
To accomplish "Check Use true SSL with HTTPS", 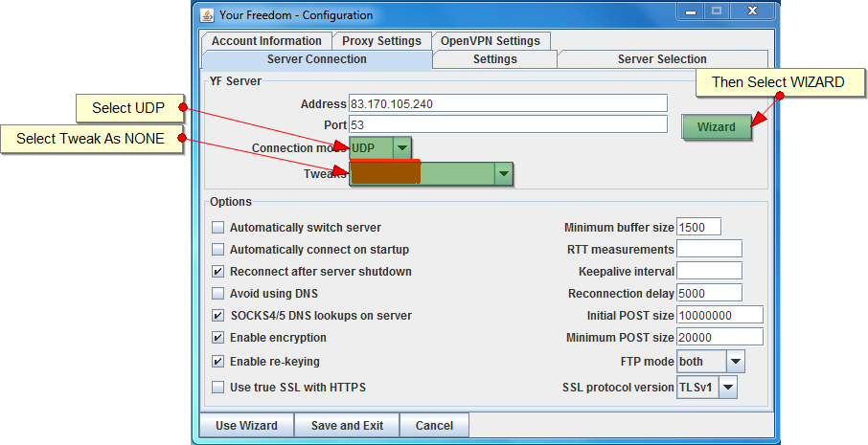I will click(218, 387).
